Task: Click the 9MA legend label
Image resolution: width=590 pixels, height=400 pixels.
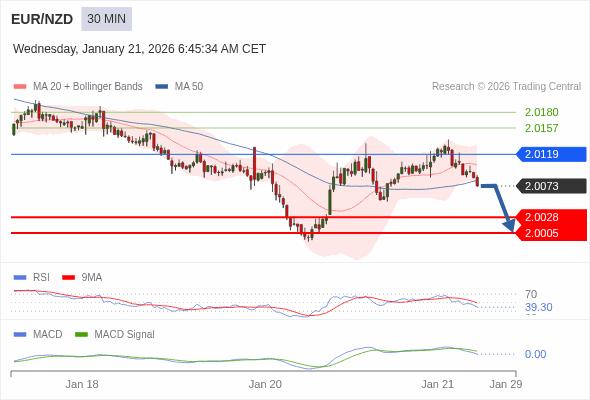Action: click(x=92, y=278)
